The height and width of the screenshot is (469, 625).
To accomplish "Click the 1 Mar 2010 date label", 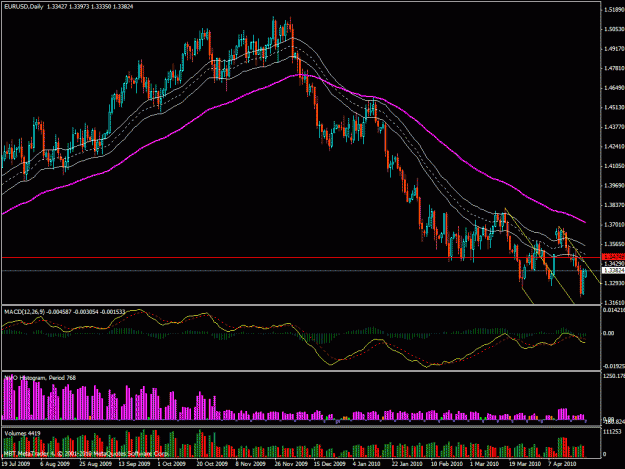I will (x=484, y=464).
